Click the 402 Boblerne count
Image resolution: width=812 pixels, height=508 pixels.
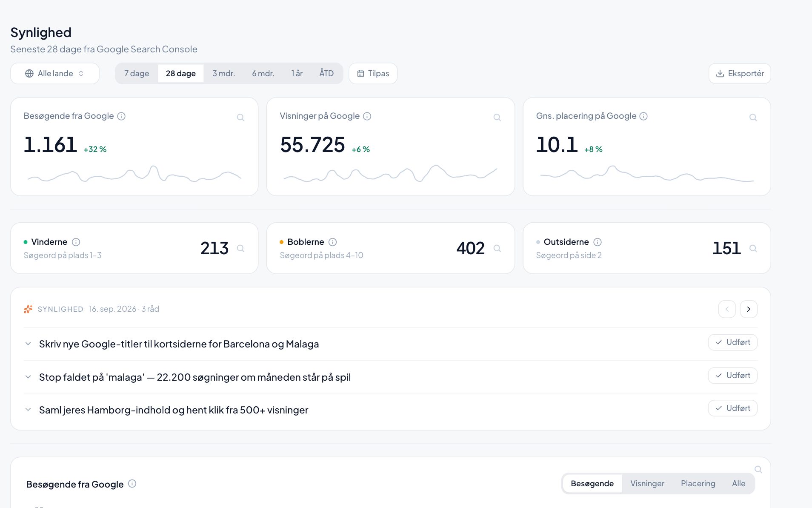tap(470, 248)
